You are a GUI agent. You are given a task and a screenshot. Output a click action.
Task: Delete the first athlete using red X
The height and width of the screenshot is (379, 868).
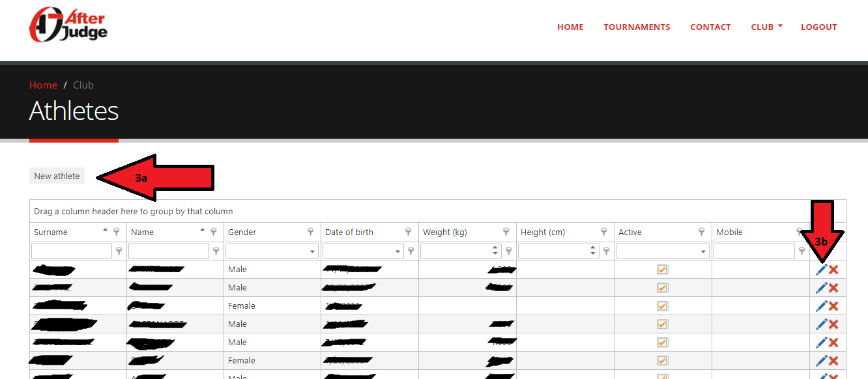833,270
